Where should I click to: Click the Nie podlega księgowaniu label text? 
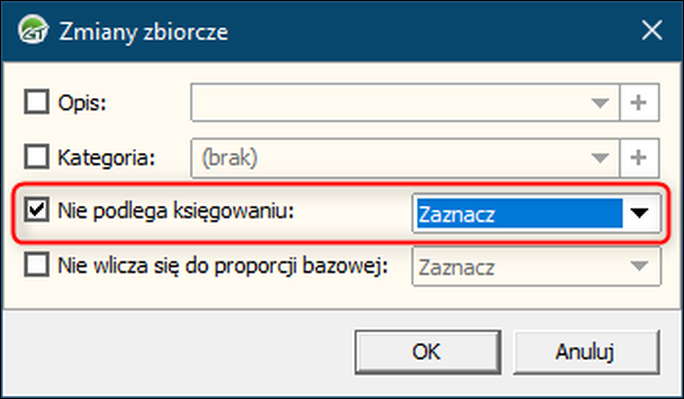click(x=176, y=211)
